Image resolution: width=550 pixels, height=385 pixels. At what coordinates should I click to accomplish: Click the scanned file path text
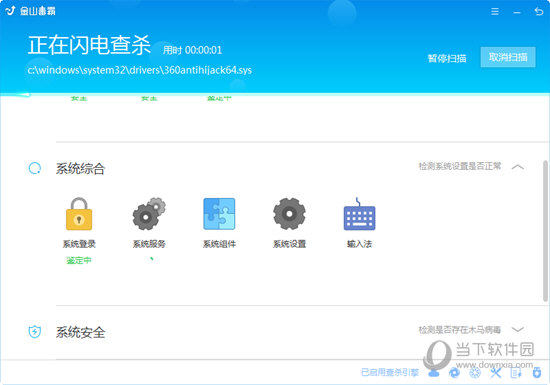(140, 70)
